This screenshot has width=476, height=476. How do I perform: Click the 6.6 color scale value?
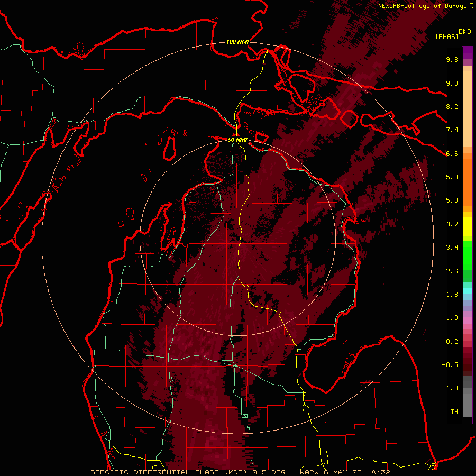pos(452,153)
